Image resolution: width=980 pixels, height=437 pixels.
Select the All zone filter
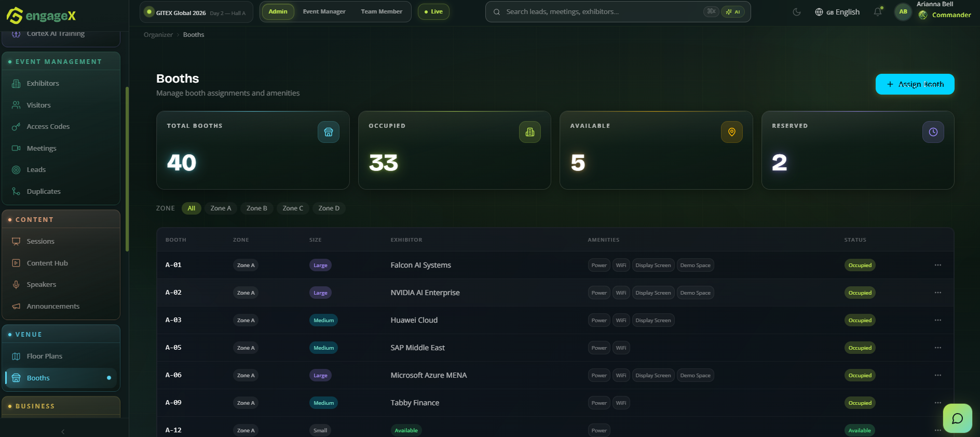click(x=192, y=208)
